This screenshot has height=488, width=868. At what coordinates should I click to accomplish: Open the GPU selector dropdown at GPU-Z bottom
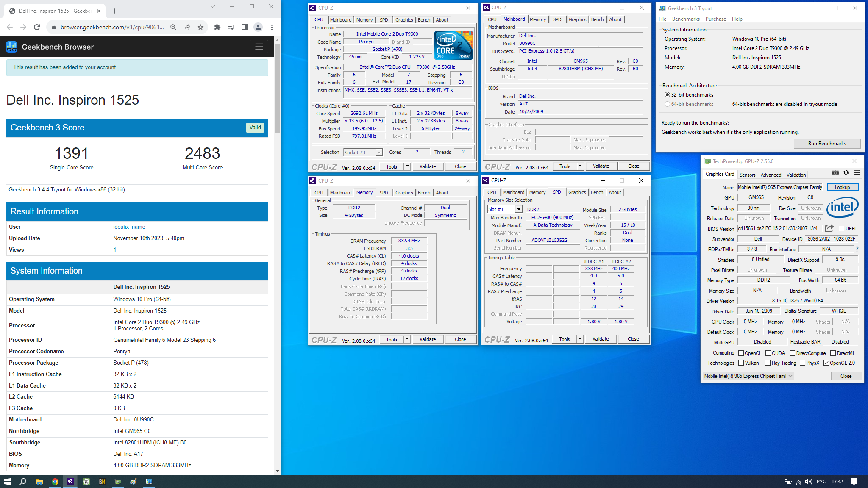coord(748,376)
